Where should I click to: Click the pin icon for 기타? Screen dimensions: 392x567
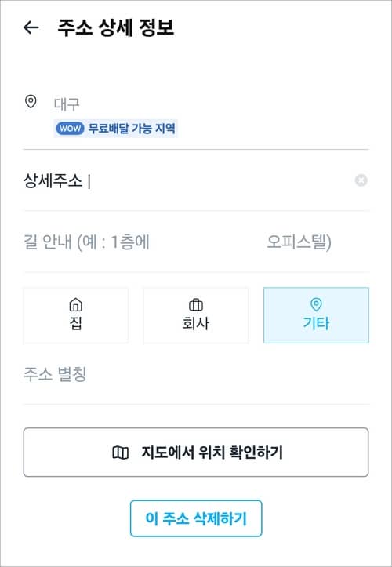point(317,304)
